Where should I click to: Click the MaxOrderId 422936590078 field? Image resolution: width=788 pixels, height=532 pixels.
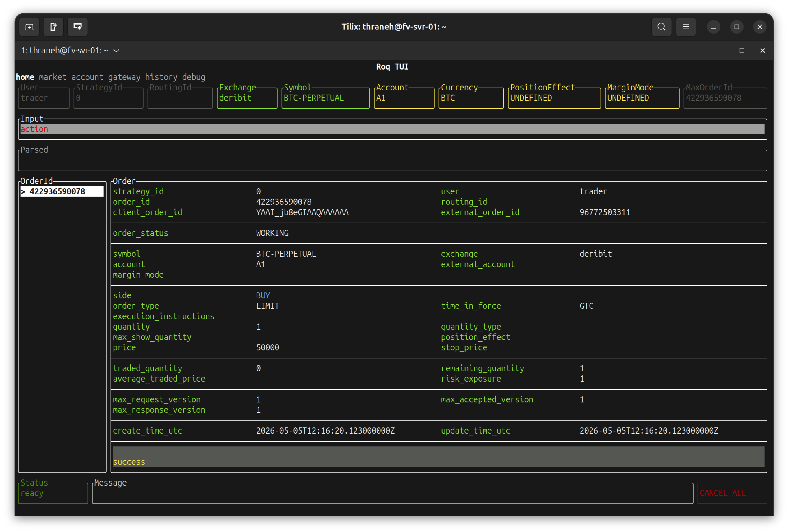pos(725,98)
